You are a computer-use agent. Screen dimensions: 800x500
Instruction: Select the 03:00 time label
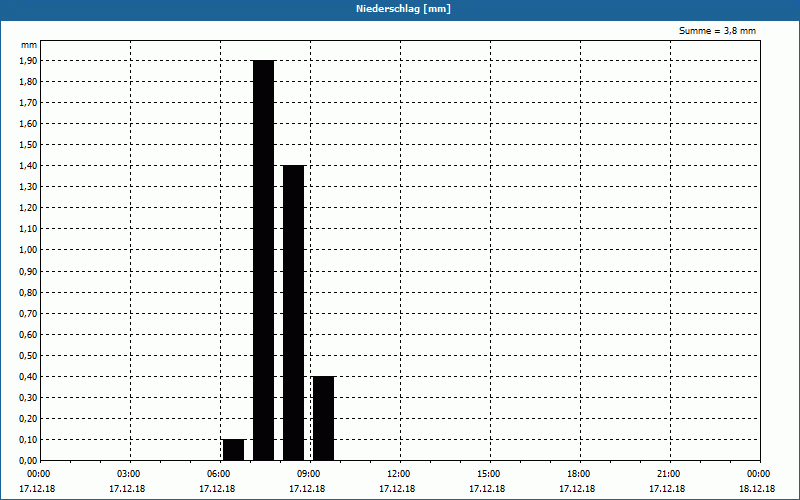coord(128,474)
